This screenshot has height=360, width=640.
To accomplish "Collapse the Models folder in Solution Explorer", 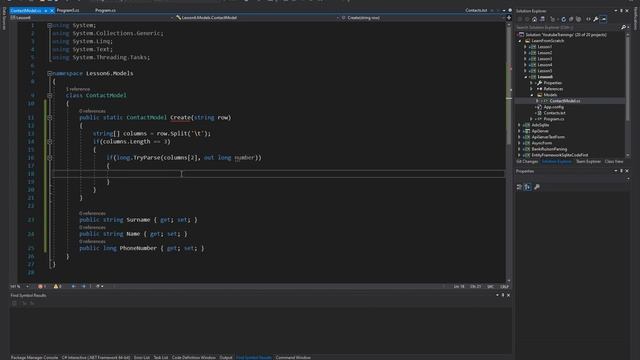I will [532, 95].
